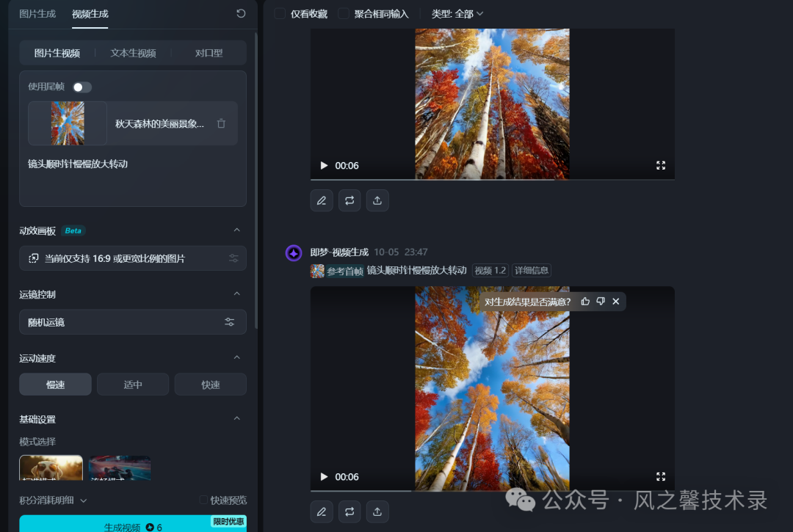Select the 图片生视频 tab
Viewport: 793px width, 532px height.
57,53
